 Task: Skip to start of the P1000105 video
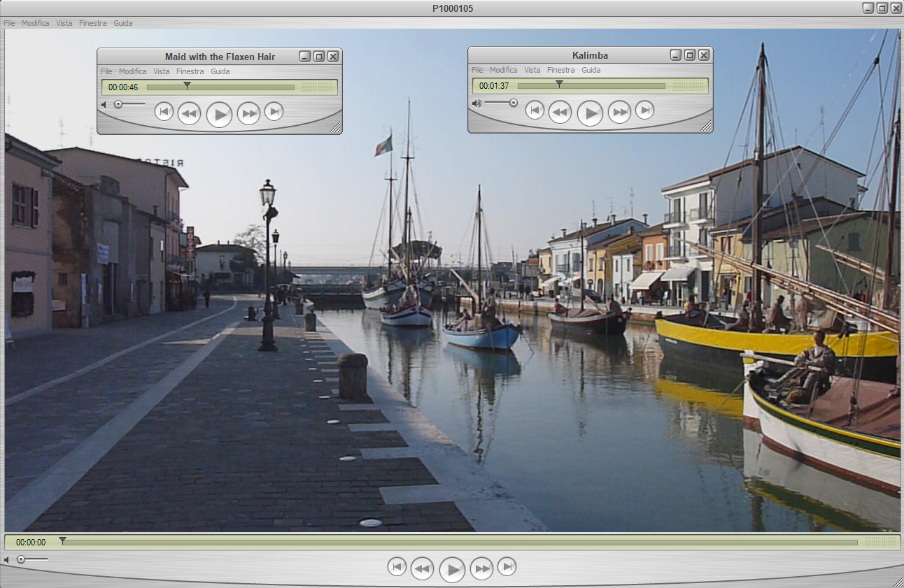point(397,567)
